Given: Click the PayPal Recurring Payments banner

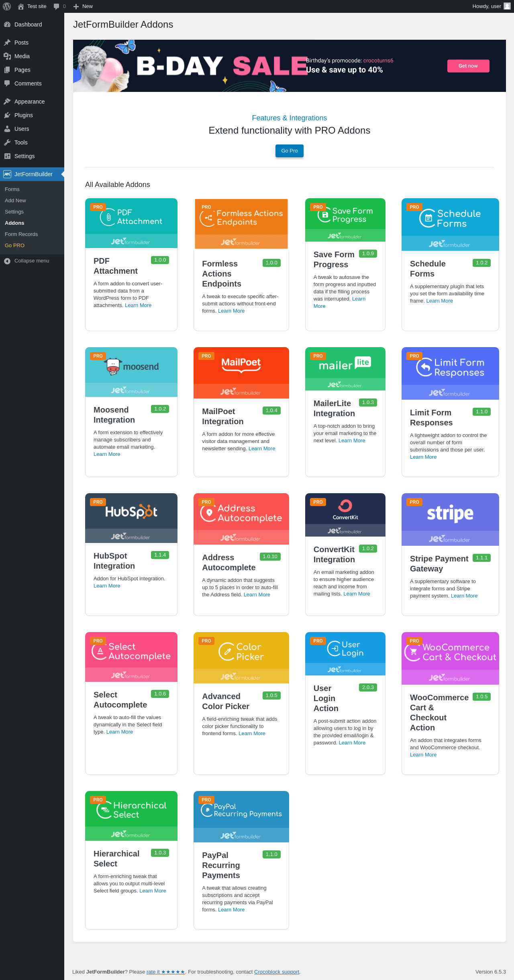Looking at the screenshot, I should tap(241, 817).
